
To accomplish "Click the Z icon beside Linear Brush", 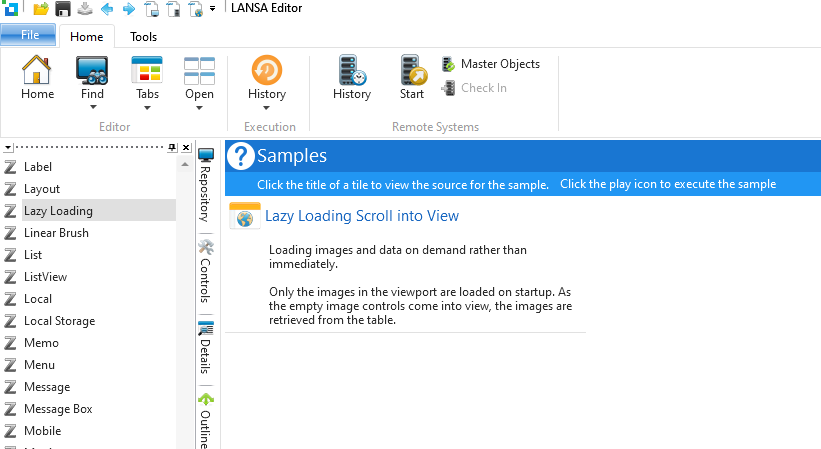I will coord(10,233).
